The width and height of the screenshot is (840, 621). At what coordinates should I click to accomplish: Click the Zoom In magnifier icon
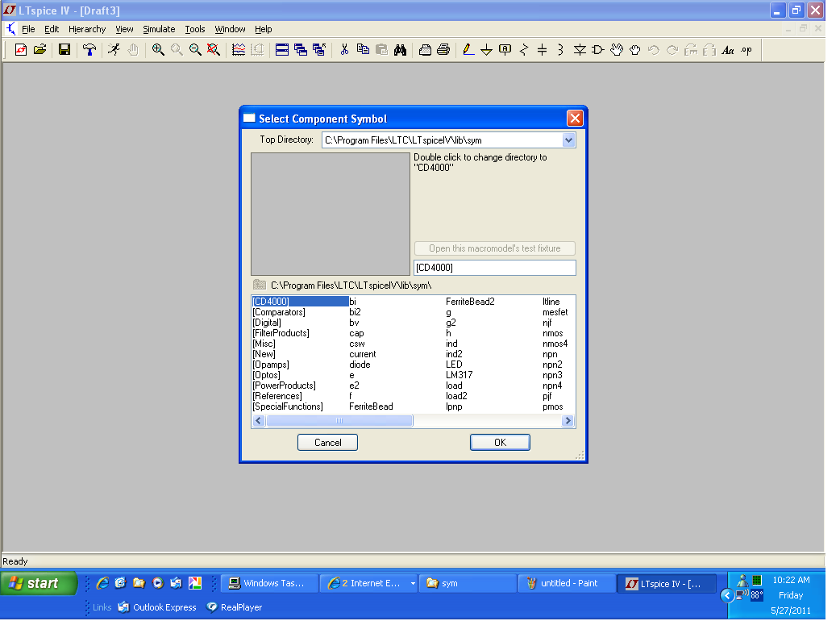coord(157,50)
